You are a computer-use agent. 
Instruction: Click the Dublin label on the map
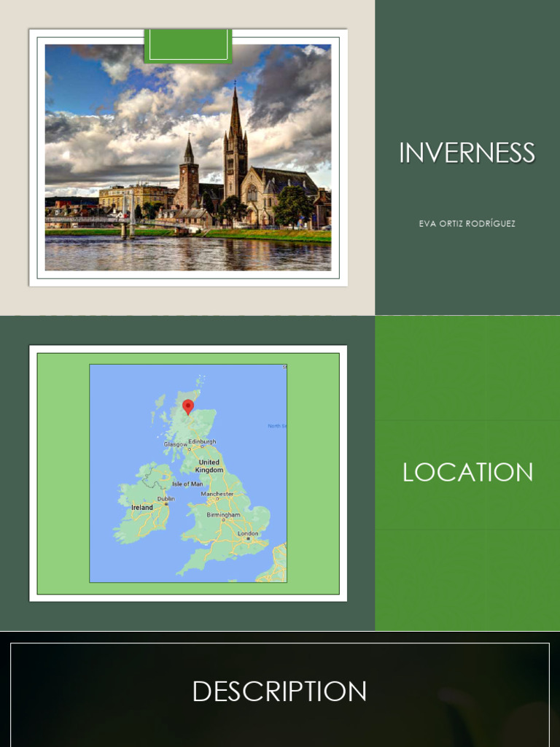tap(166, 499)
